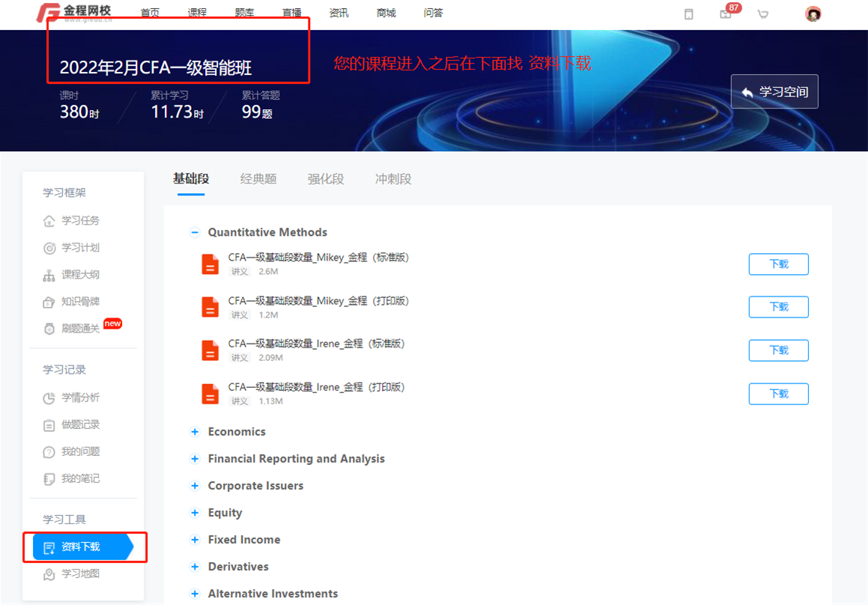The width and height of the screenshot is (868, 605).
Task: Click file icon for Mikey 标准版 handout
Action: click(210, 264)
